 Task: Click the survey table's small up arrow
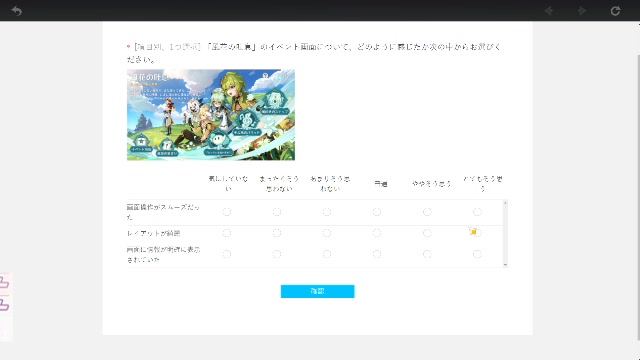tap(505, 203)
